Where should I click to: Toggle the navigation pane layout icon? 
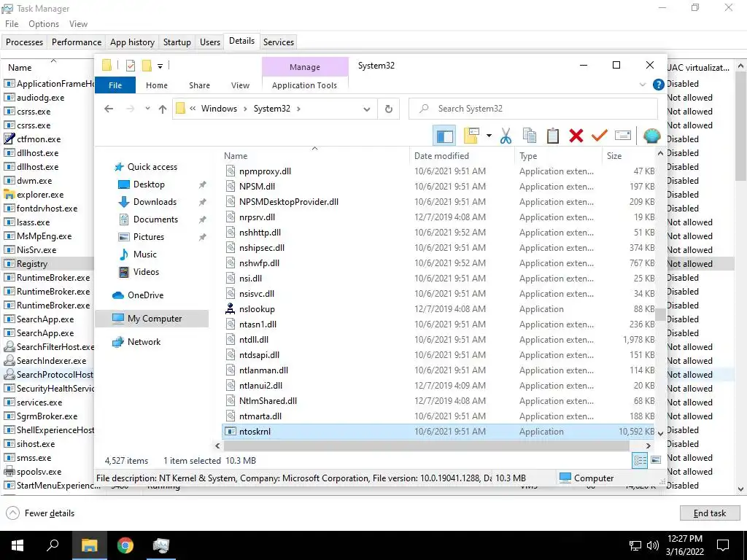coord(444,136)
